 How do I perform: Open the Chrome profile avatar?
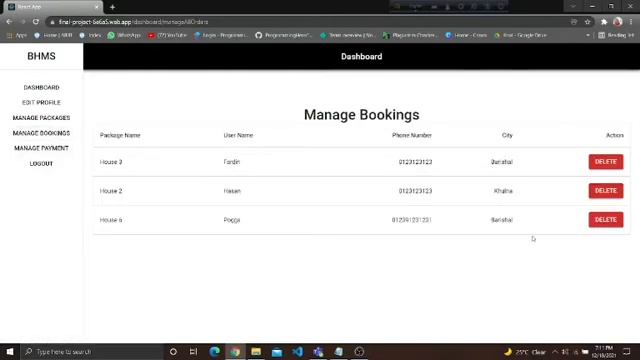coord(618,22)
